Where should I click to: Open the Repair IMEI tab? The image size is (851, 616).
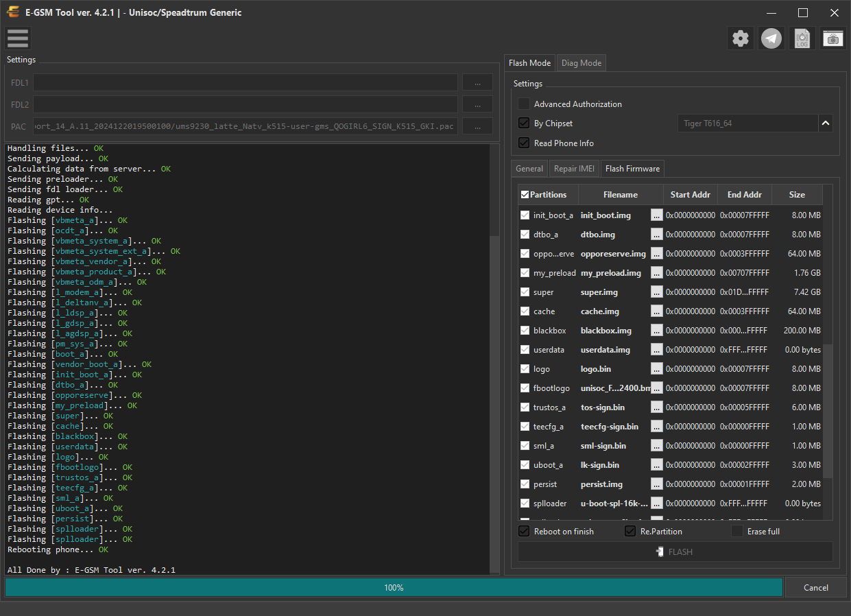[x=575, y=169]
